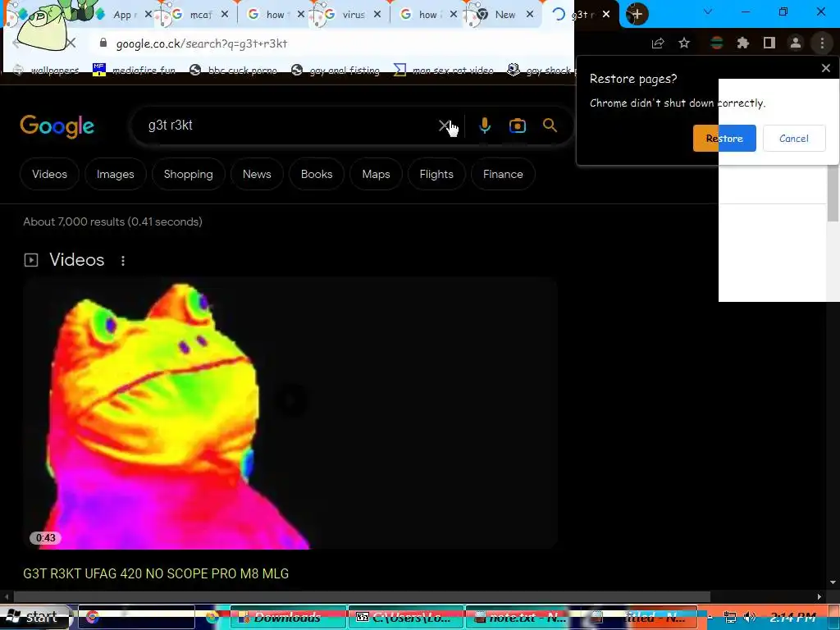Viewport: 840px width, 630px height.
Task: Filter results by Maps
Action: [376, 174]
